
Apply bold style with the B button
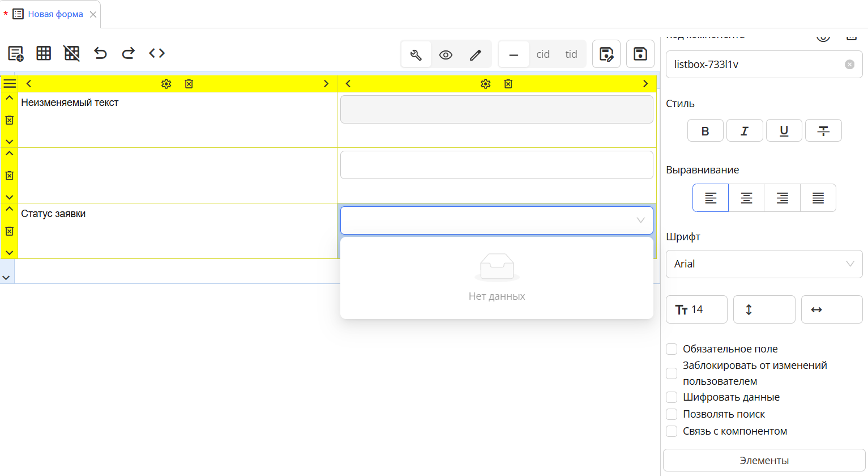coord(705,130)
